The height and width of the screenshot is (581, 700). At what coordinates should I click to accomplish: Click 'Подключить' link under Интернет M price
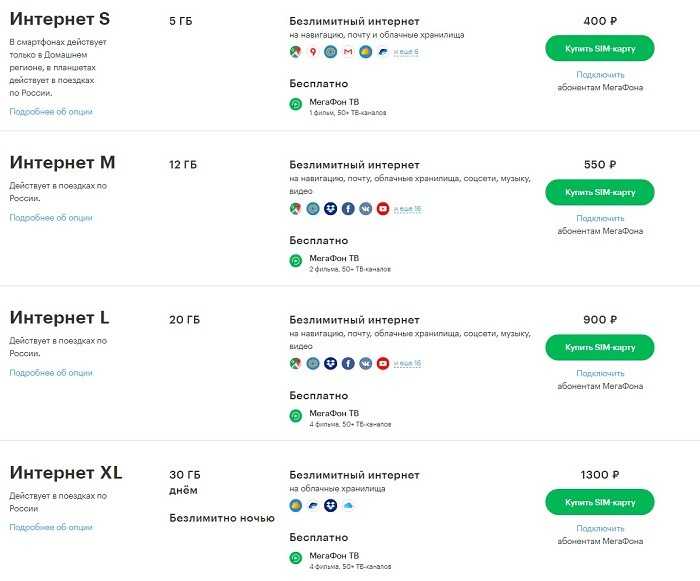pos(600,218)
